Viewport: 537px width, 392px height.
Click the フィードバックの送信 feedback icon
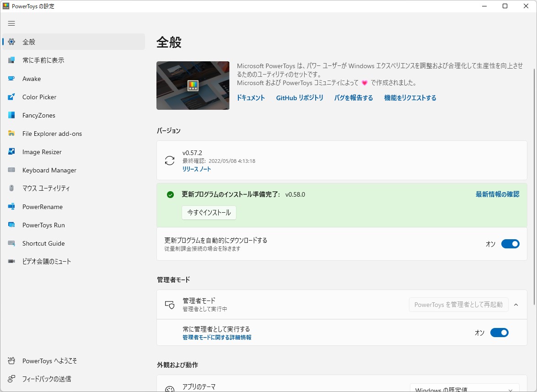11,379
